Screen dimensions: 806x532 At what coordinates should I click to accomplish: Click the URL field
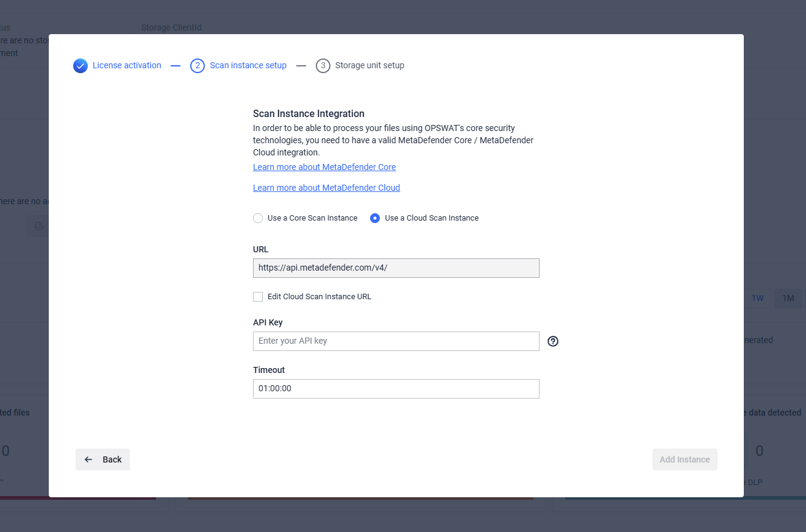point(396,268)
